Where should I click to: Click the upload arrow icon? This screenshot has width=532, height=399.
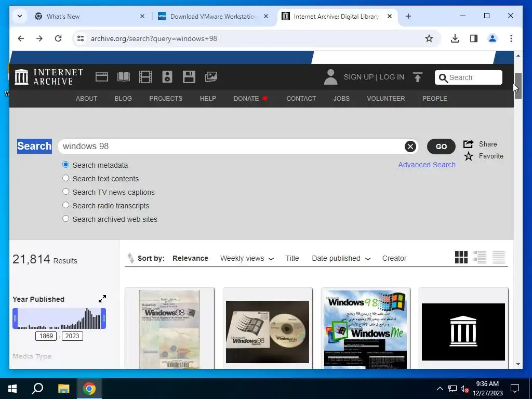click(418, 77)
